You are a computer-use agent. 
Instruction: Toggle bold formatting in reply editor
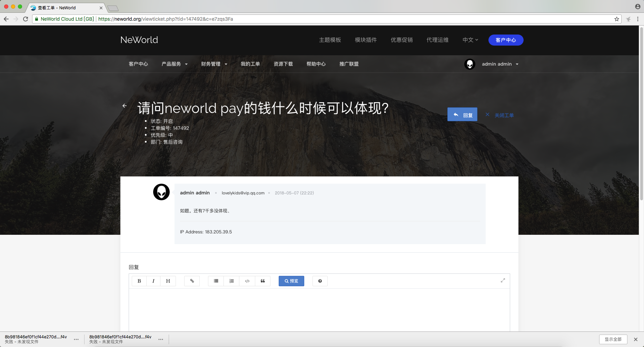[x=139, y=281]
